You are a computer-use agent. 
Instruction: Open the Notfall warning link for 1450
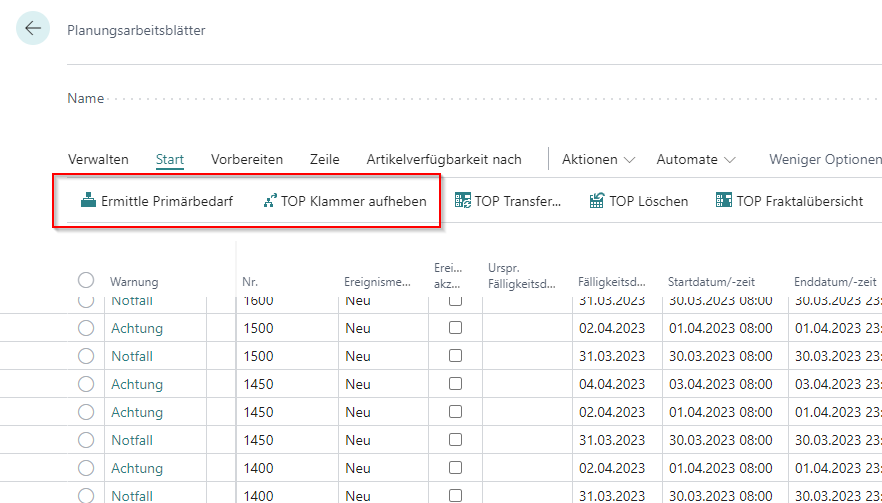coord(132,440)
